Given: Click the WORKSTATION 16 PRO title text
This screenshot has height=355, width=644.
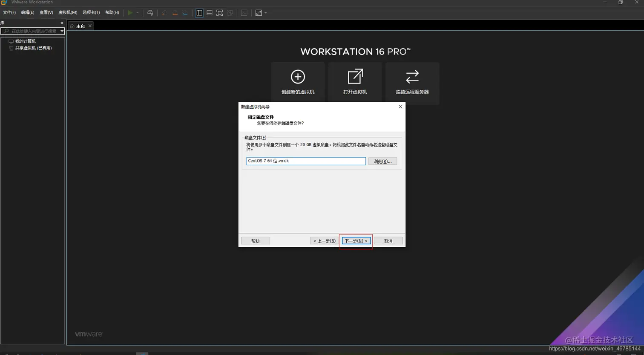Looking at the screenshot, I should click(355, 52).
